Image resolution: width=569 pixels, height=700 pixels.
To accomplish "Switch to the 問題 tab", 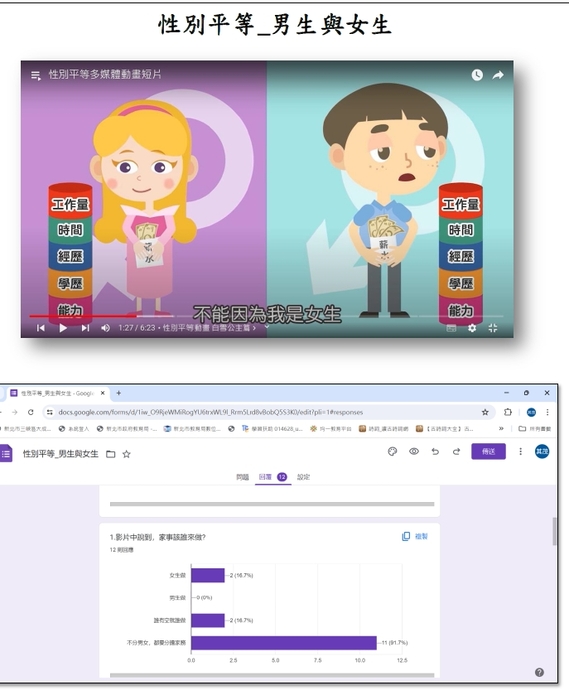I will [242, 477].
